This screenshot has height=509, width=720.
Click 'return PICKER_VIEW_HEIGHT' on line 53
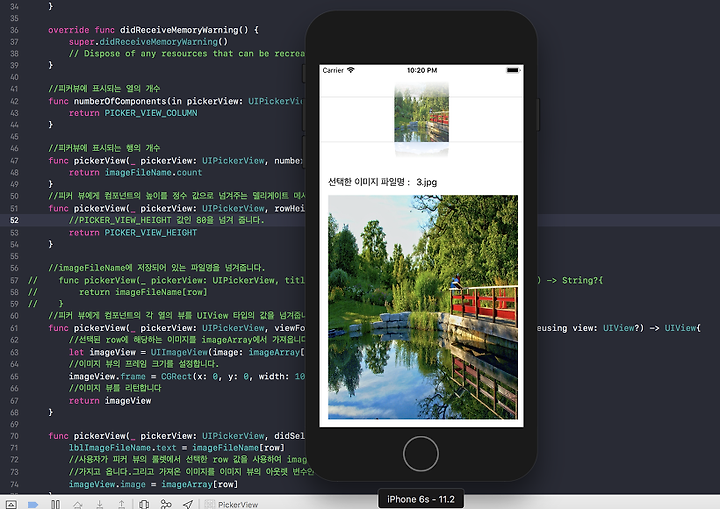pyautogui.click(x=133, y=232)
